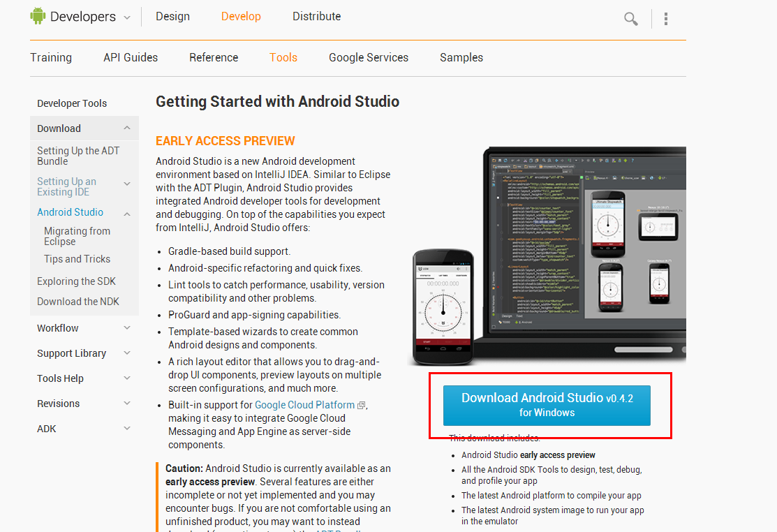Expand the Support Library section
Image resolution: width=777 pixels, height=532 pixels.
pyautogui.click(x=126, y=353)
